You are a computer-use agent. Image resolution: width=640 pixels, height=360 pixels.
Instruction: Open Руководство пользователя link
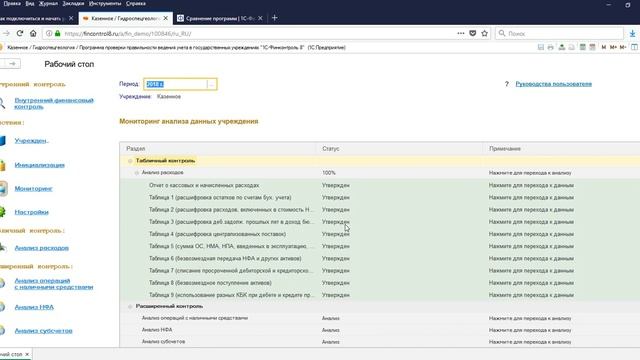(553, 84)
